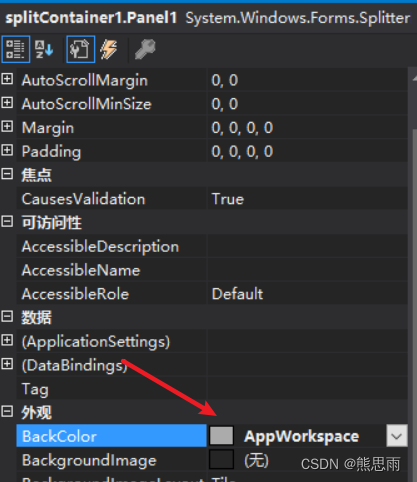This screenshot has height=482, width=417.
Task: Switch to Categorized view icon
Action: [16, 49]
